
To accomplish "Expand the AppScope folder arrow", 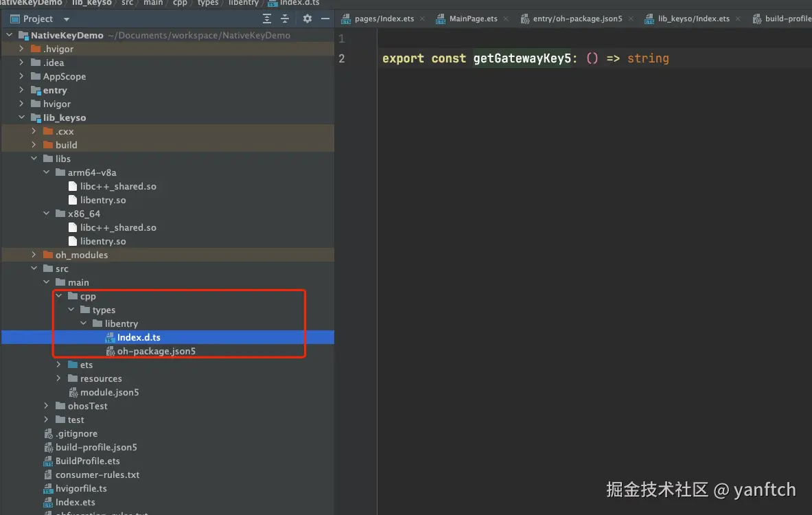I will (21, 76).
